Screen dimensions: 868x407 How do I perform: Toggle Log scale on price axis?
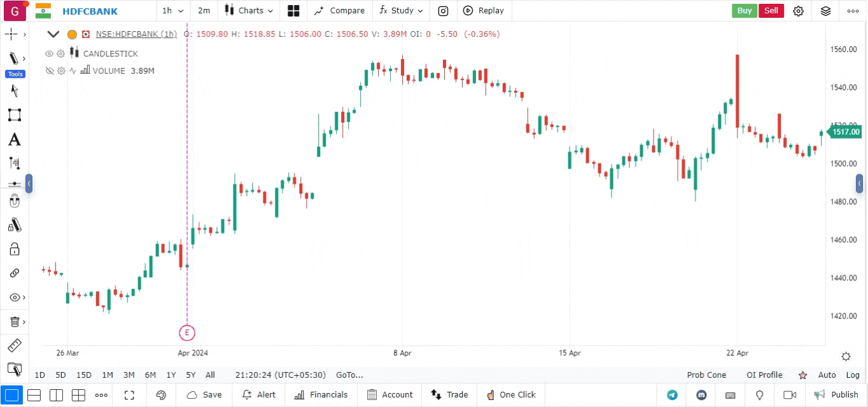(853, 375)
